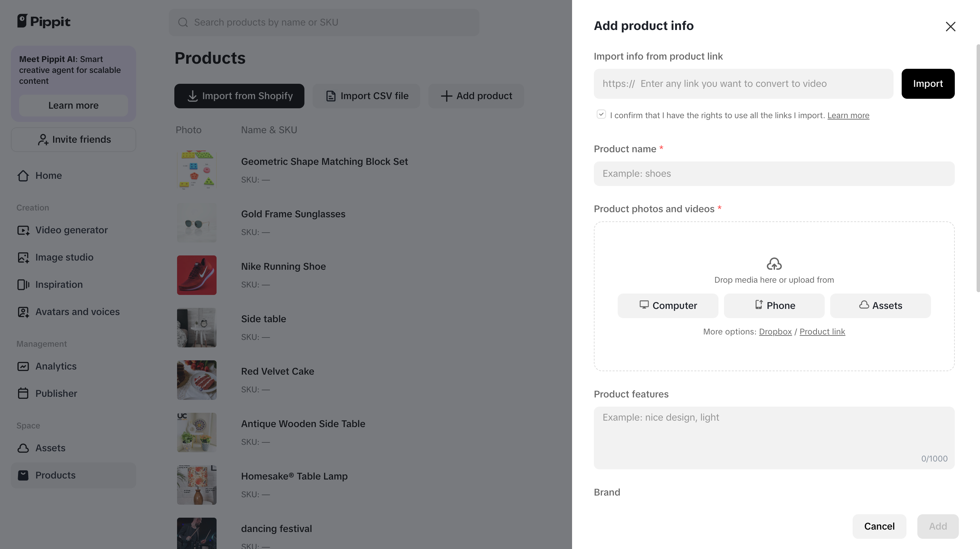Upload media from Computer
980x549 pixels.
point(667,305)
